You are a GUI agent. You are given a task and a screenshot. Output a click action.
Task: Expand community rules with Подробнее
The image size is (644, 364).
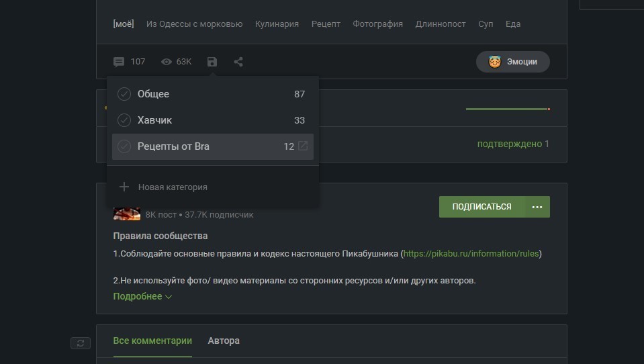142,296
